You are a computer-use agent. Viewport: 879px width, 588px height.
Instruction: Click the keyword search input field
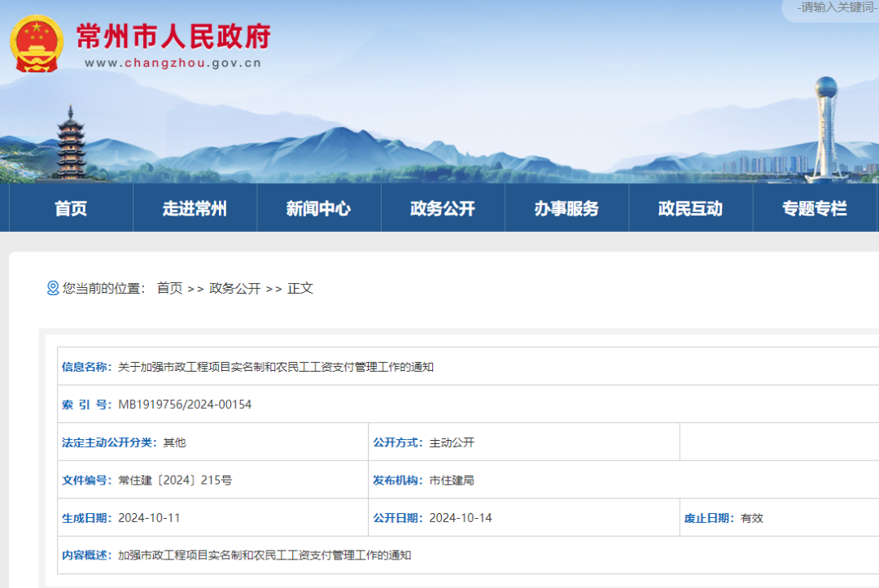click(834, 8)
